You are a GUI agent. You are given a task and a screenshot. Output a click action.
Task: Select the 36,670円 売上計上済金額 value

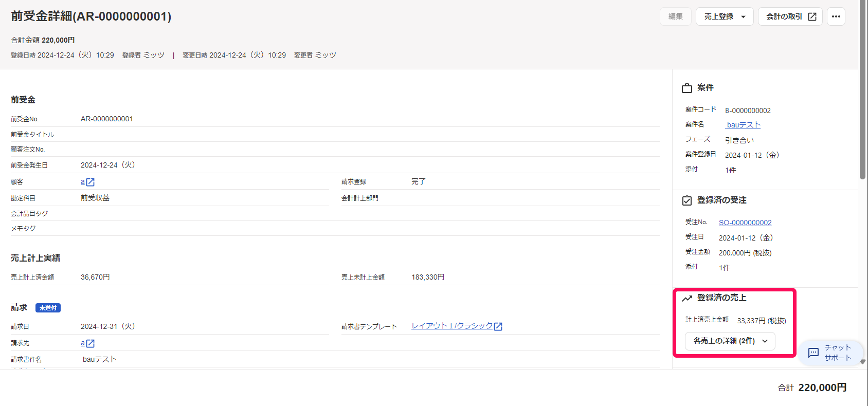click(x=95, y=277)
